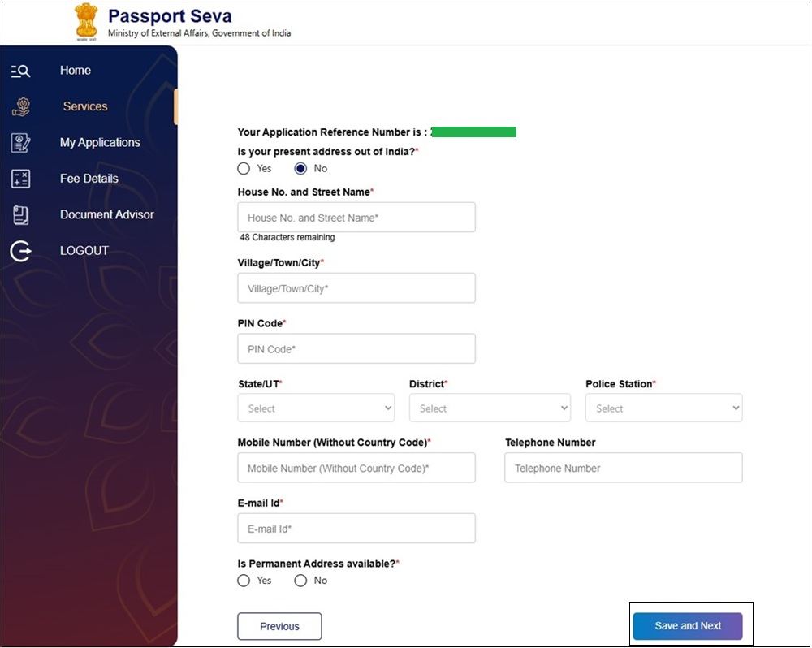Click the Services hand-flower icon
812x648 pixels.
point(21,106)
